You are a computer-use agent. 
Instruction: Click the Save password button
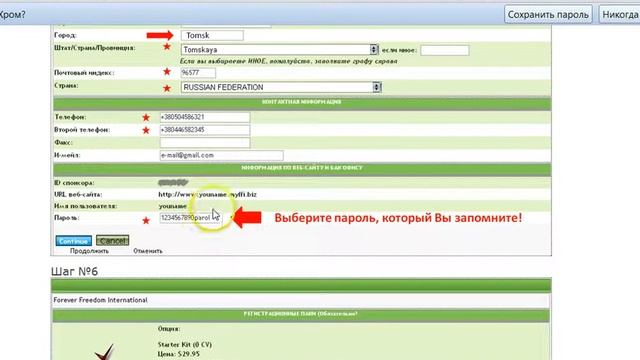pos(548,15)
